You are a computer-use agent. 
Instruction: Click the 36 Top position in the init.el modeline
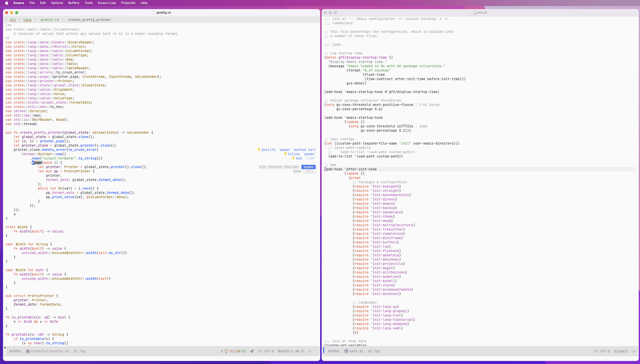coord(373,351)
